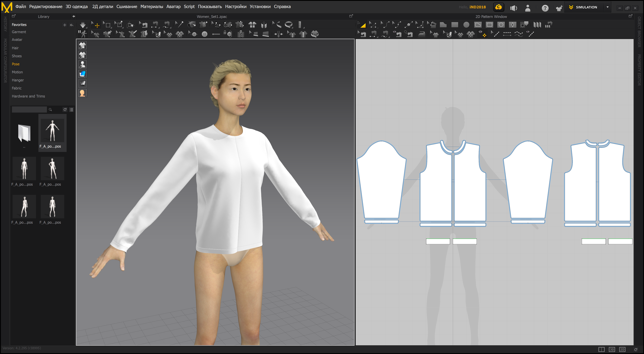Viewport: 644px width, 354px height.
Task: Expand the Garment library category
Action: (19, 32)
